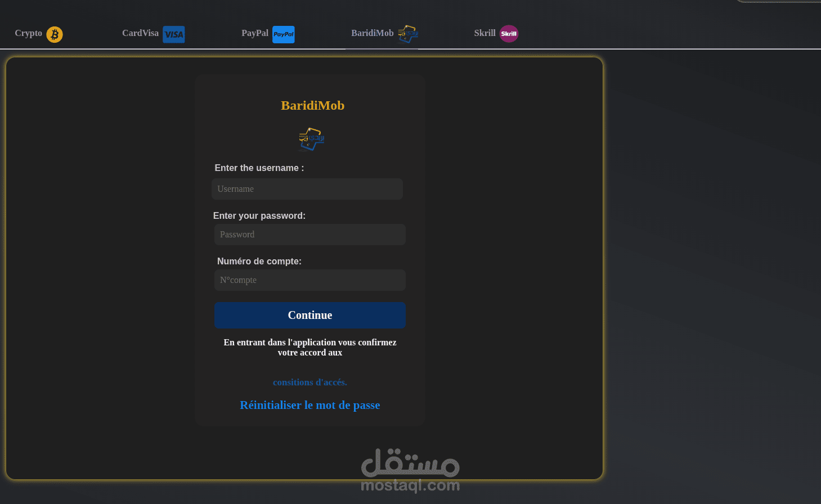This screenshot has width=821, height=504.
Task: Open the consitions d'accés link
Action: pos(310,382)
